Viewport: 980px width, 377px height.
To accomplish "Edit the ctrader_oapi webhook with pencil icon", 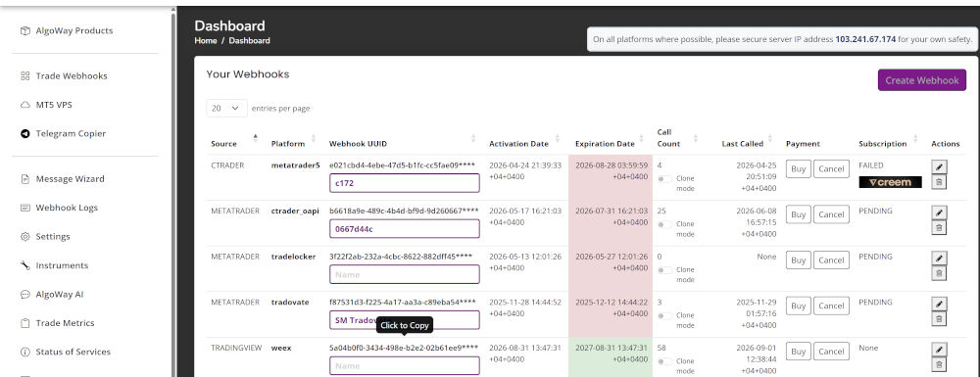I will pos(938,212).
